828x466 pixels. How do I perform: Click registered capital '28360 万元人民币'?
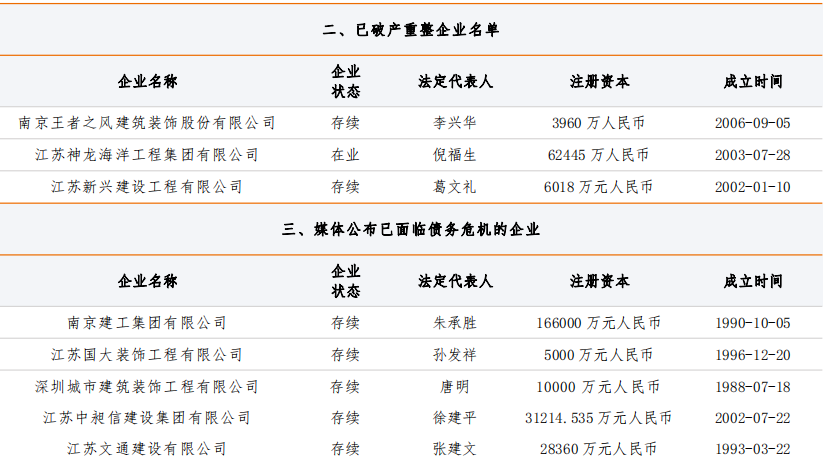pyautogui.click(x=598, y=449)
